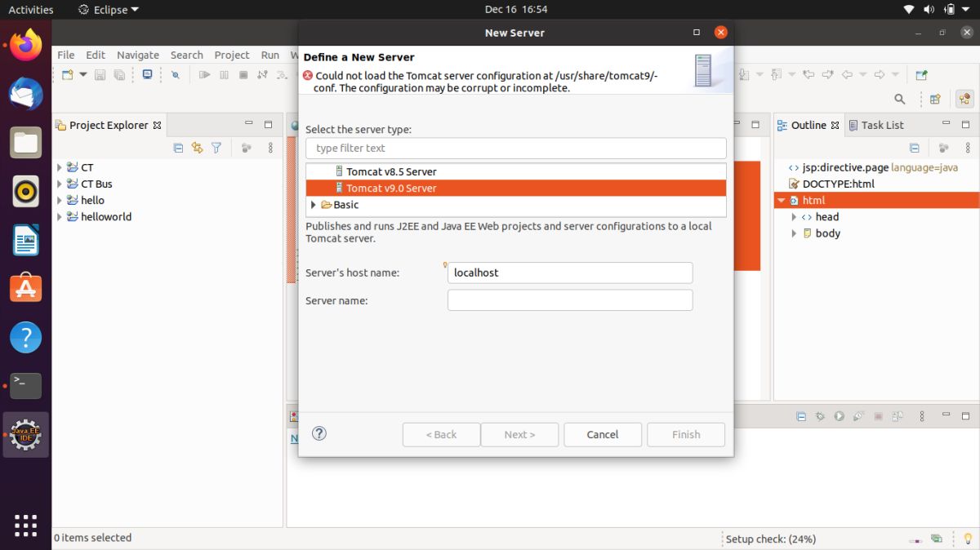Image resolution: width=980 pixels, height=550 pixels.
Task: Click the Cancel button in New Server dialog
Action: pos(603,434)
